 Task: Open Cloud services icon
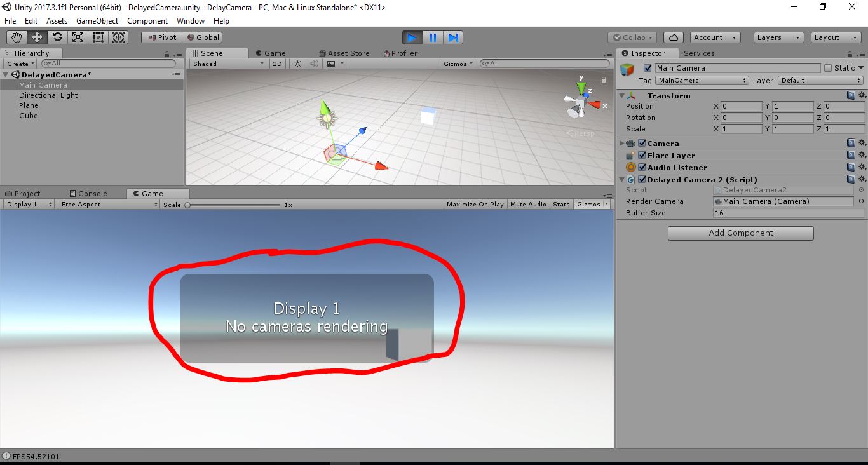[x=673, y=37]
